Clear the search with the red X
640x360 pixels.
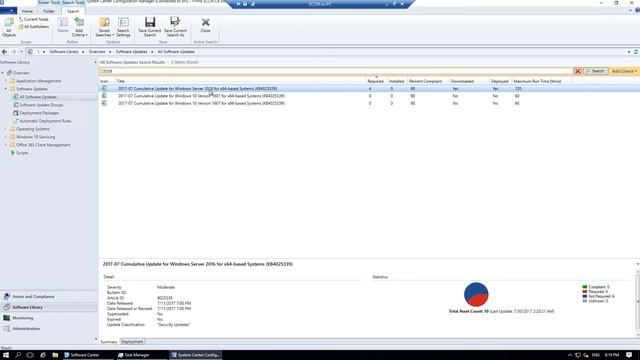point(578,71)
